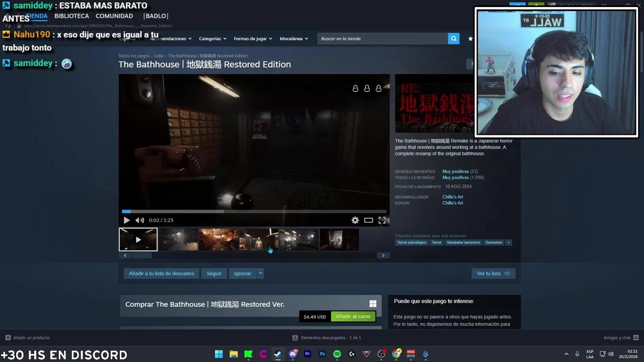Viewport: 644px width, 362px height.
Task: Expand the Formas de jugar menu
Action: point(253,39)
